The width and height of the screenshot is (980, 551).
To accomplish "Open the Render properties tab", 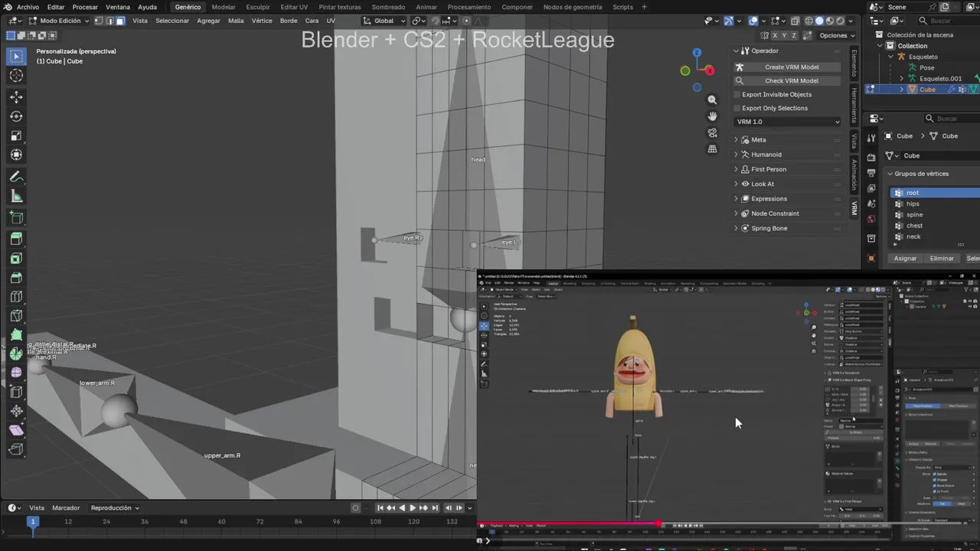I will click(x=871, y=156).
